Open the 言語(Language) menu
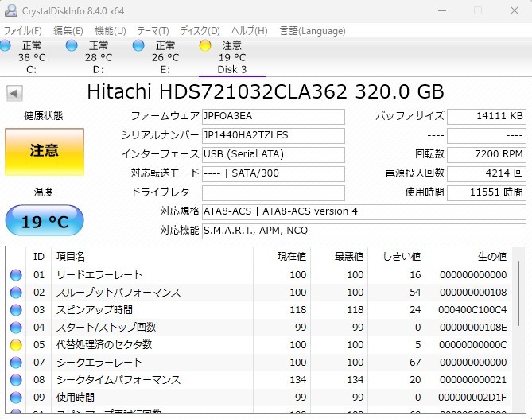The image size is (532, 419). click(x=313, y=31)
